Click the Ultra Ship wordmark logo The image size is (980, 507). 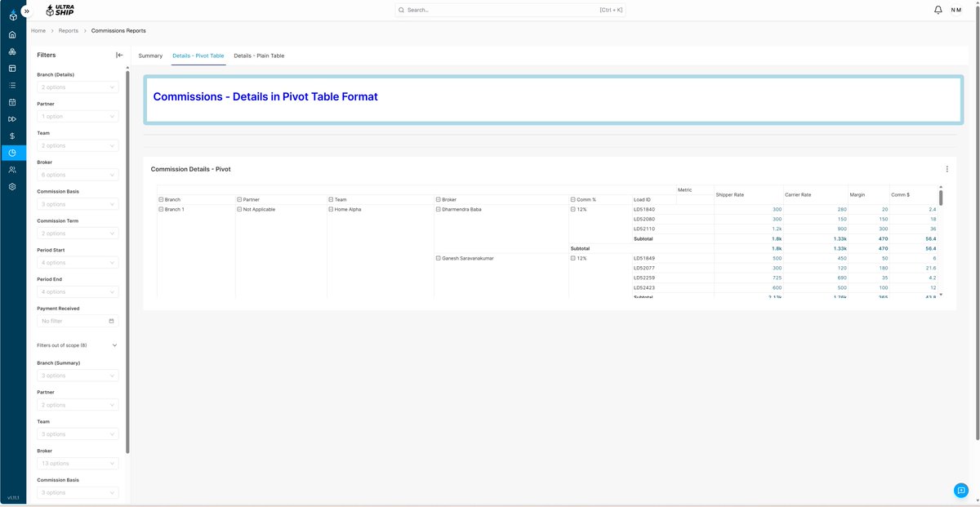click(61, 10)
